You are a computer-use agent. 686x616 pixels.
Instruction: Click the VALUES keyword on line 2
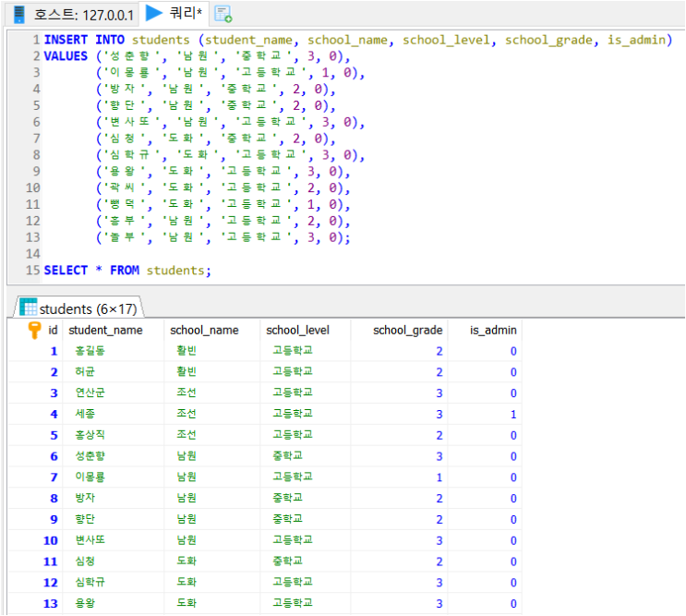point(66,56)
